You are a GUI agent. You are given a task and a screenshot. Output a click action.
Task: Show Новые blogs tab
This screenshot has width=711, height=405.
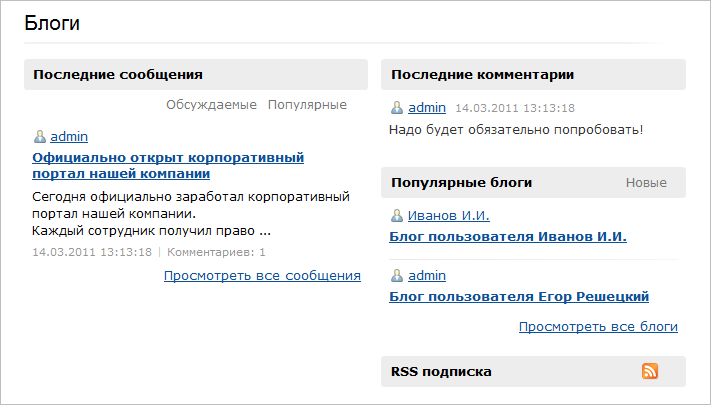coord(646,183)
